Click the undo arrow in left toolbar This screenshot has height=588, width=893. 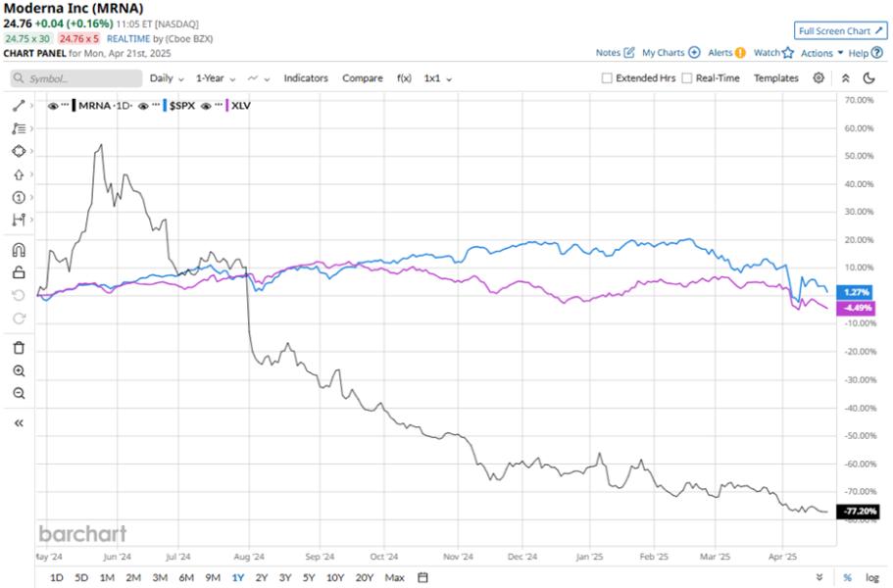tap(19, 295)
